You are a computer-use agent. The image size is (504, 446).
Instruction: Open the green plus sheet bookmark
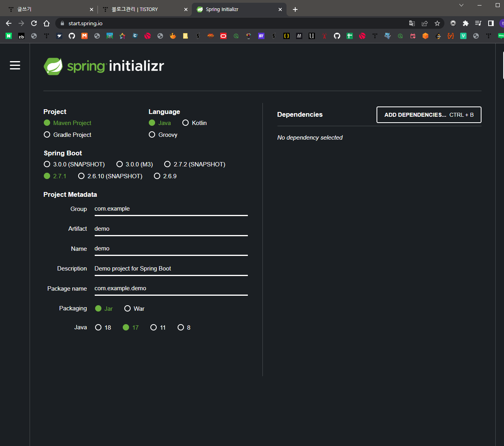click(350, 36)
